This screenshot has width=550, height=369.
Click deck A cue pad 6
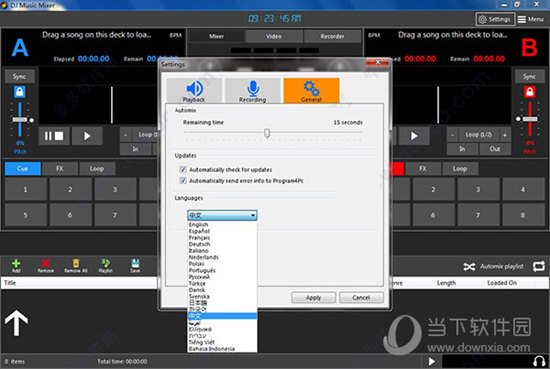click(x=70, y=215)
